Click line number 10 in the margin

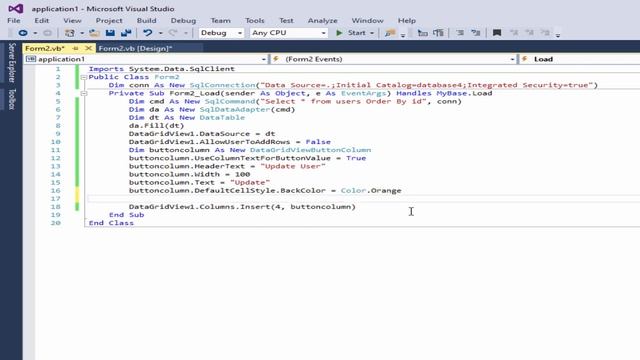pyautogui.click(x=56, y=142)
